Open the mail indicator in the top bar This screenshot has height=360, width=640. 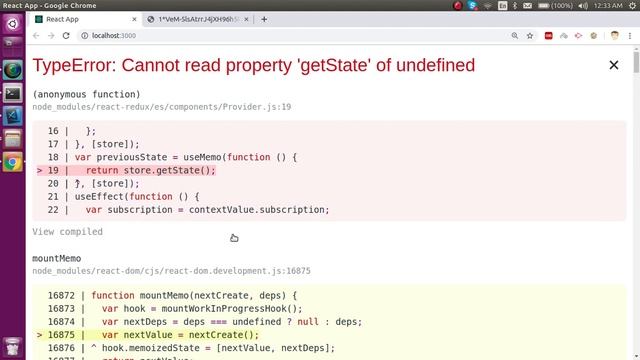527,5
